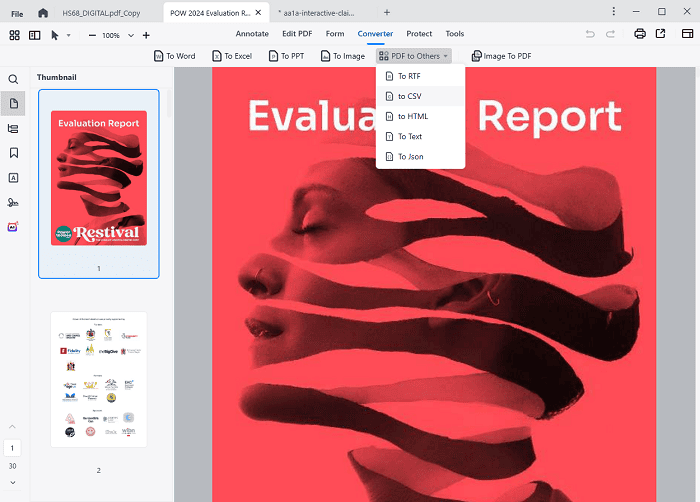
Task: Open the bookmarks panel icon
Action: [x=14, y=153]
